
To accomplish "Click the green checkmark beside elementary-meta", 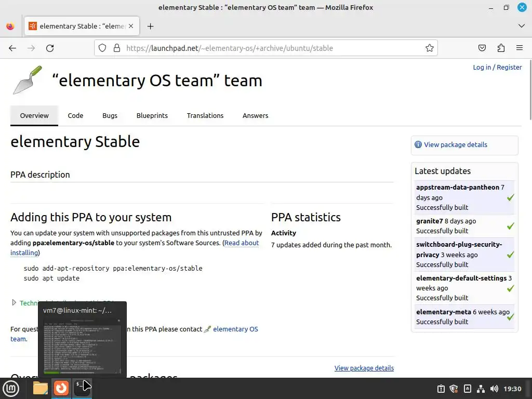I will coord(510,317).
